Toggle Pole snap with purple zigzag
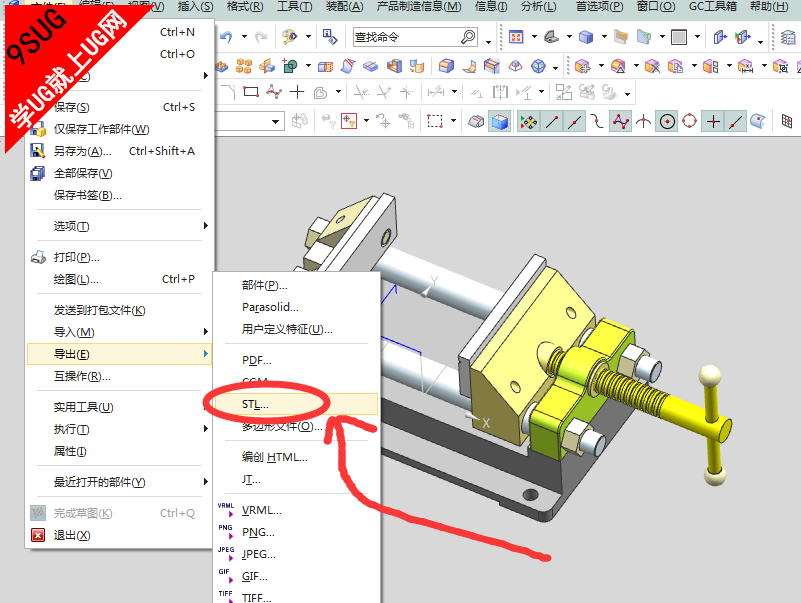The height and width of the screenshot is (603, 801). coord(621,122)
